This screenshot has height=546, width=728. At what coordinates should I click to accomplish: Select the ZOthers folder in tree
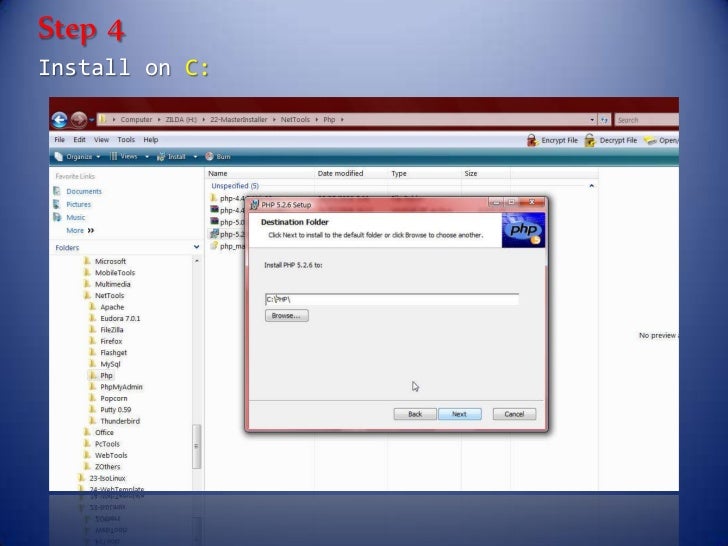(107, 467)
